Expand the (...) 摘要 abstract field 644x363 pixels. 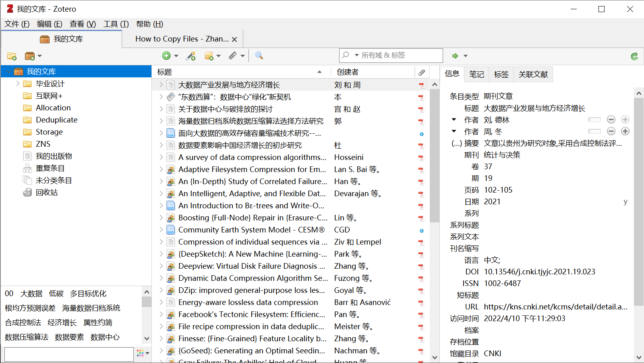tap(456, 143)
